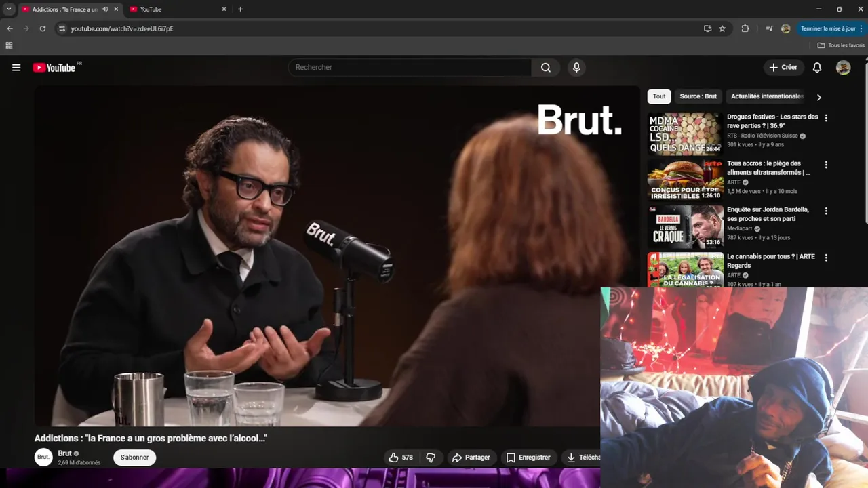The height and width of the screenshot is (488, 868).
Task: Open the tab search dropdown arrow
Action: (x=9, y=9)
